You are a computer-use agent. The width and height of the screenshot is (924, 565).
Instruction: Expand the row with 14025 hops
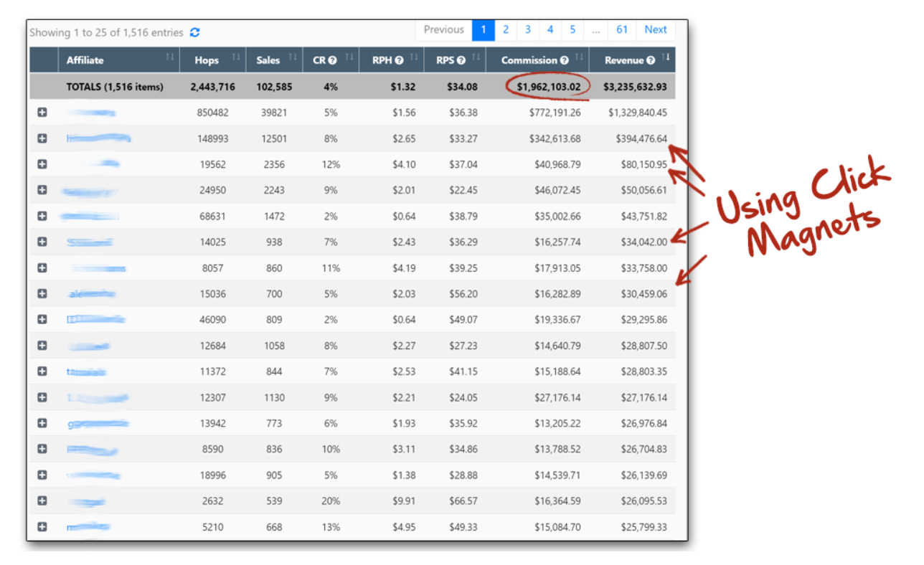click(42, 242)
